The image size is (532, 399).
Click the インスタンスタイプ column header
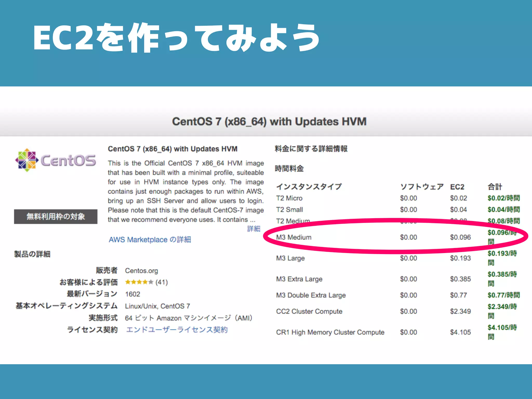pyautogui.click(x=309, y=187)
